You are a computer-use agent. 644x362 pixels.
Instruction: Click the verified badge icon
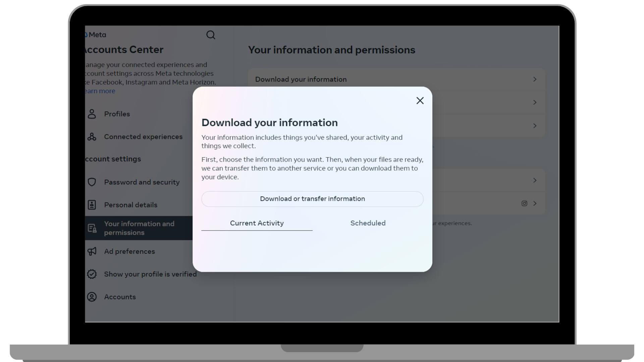(x=92, y=274)
